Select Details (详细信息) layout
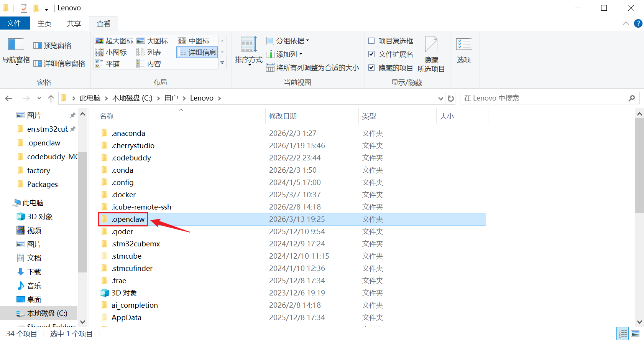 coord(197,52)
